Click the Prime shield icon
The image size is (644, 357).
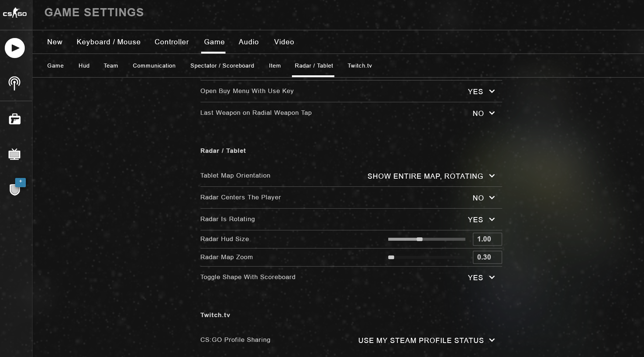(x=15, y=189)
